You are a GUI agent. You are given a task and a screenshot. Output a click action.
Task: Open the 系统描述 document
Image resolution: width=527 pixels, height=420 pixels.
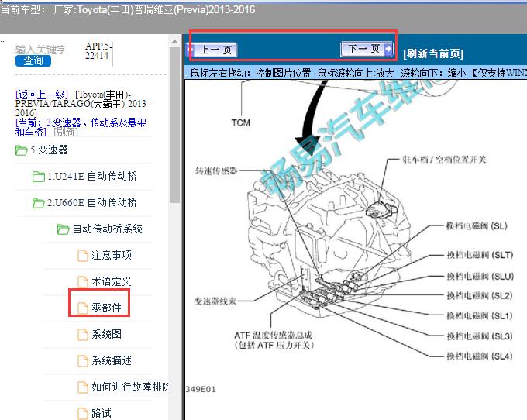(x=112, y=360)
